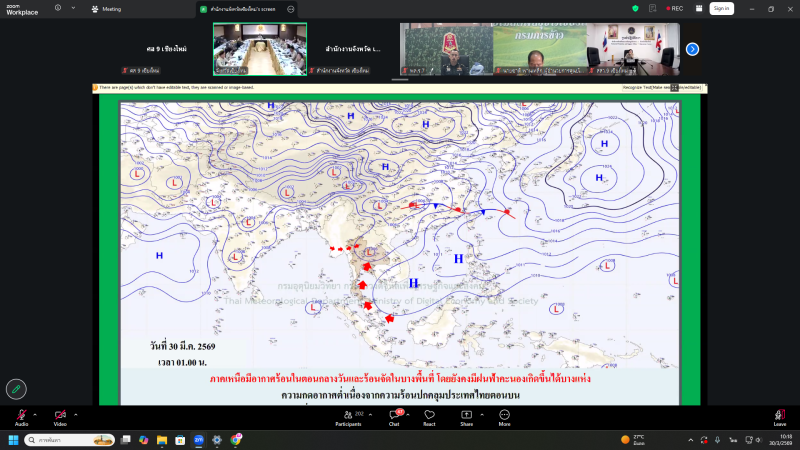Viewport: 800px width, 450px height.
Task: Click the Share screen button
Action: pyautogui.click(x=466, y=416)
